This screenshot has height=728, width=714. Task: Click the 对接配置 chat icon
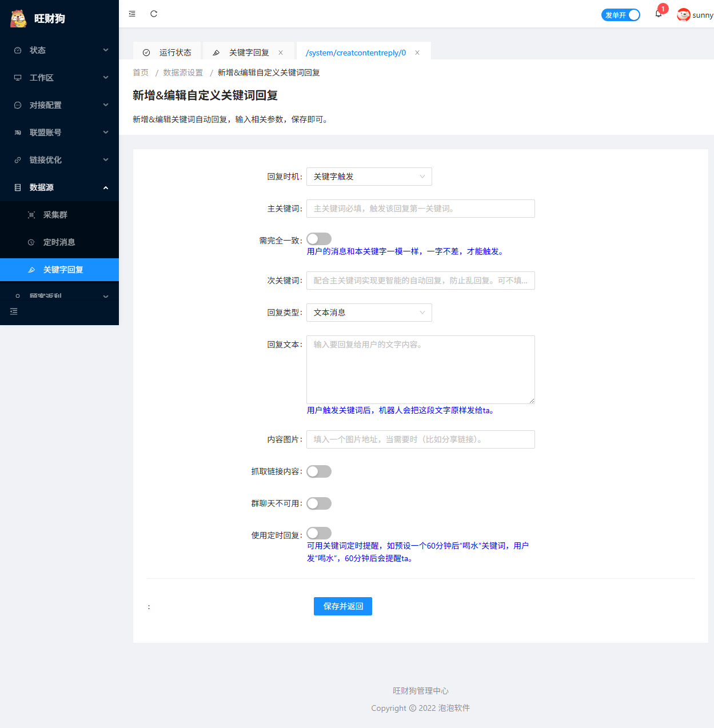(18, 105)
